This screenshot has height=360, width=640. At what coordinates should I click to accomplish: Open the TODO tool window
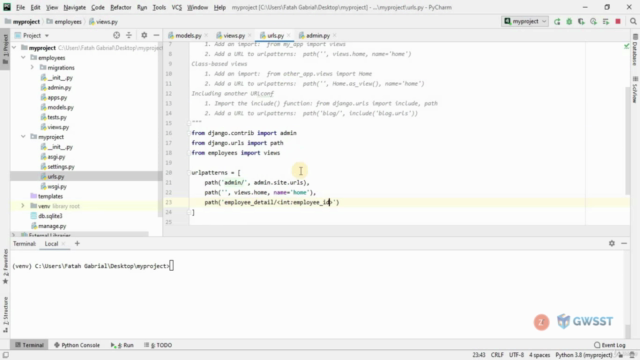click(158, 345)
